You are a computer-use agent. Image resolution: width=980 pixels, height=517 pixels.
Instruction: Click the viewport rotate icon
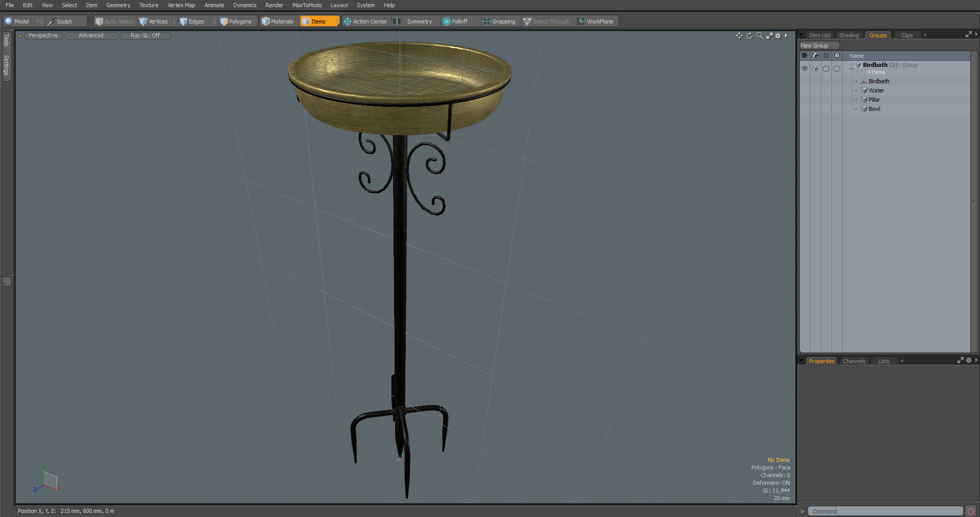[x=749, y=36]
